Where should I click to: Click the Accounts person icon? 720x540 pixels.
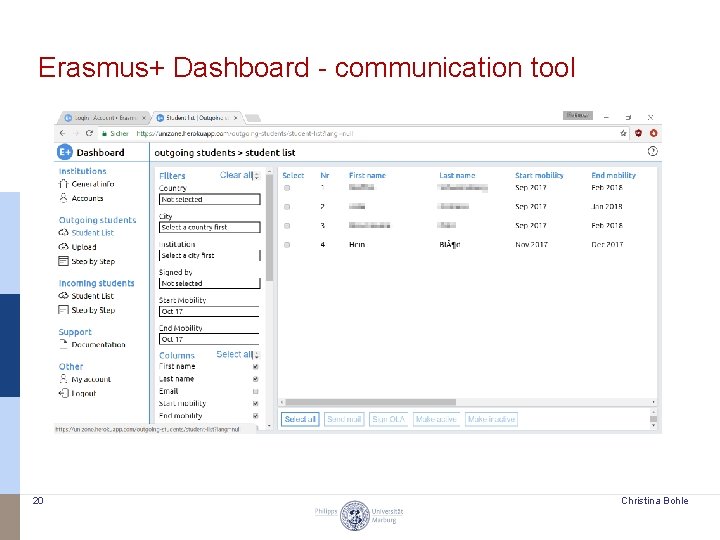tap(63, 198)
